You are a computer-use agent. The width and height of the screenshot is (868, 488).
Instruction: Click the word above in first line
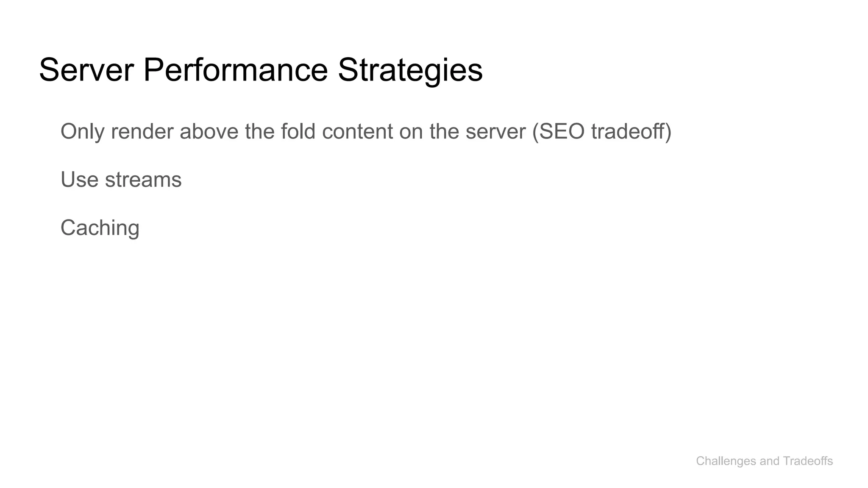209,131
